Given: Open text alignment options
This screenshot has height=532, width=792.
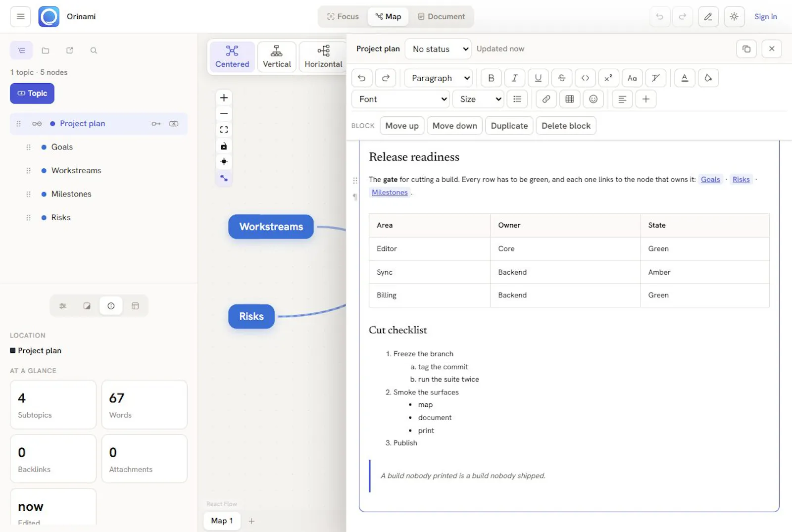Looking at the screenshot, I should click(622, 99).
